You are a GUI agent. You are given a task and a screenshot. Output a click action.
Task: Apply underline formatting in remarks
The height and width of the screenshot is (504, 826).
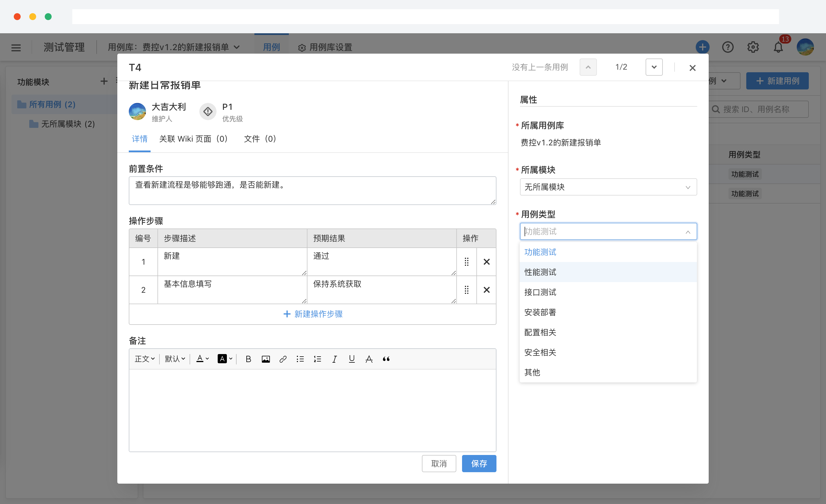351,359
